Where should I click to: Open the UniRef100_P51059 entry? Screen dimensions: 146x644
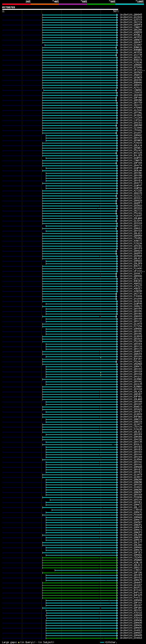point(131,341)
